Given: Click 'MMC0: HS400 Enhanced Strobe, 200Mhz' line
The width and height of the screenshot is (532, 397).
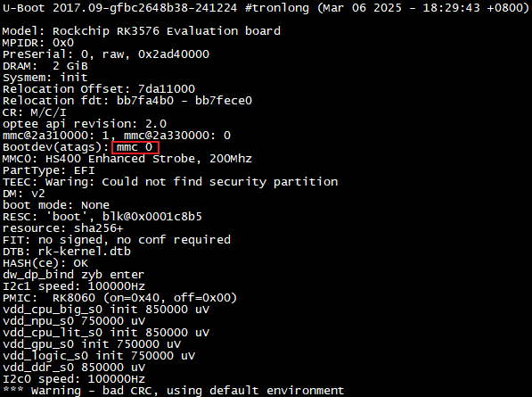Looking at the screenshot, I should tap(127, 159).
